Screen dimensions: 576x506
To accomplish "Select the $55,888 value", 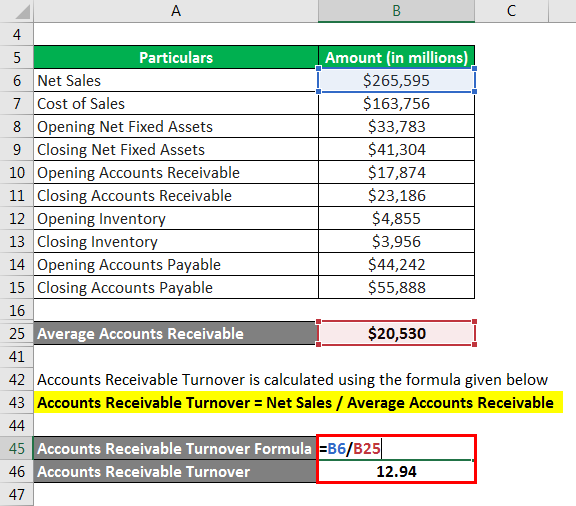I will pos(396,287).
